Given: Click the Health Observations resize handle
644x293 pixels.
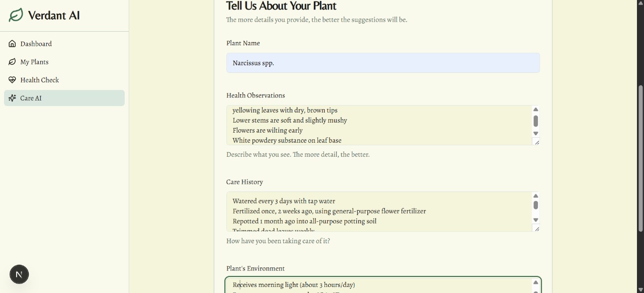Looking at the screenshot, I should (537, 142).
